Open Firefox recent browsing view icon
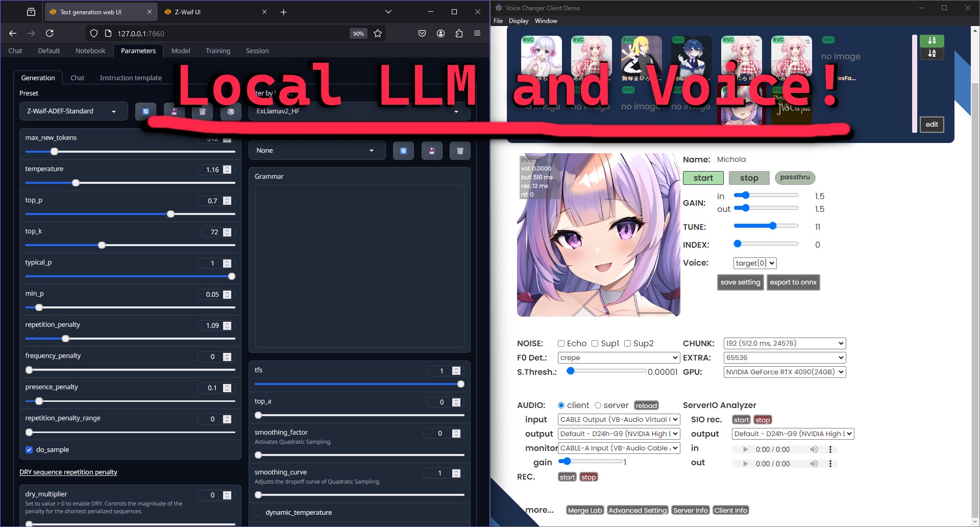This screenshot has height=527, width=980. (31, 12)
